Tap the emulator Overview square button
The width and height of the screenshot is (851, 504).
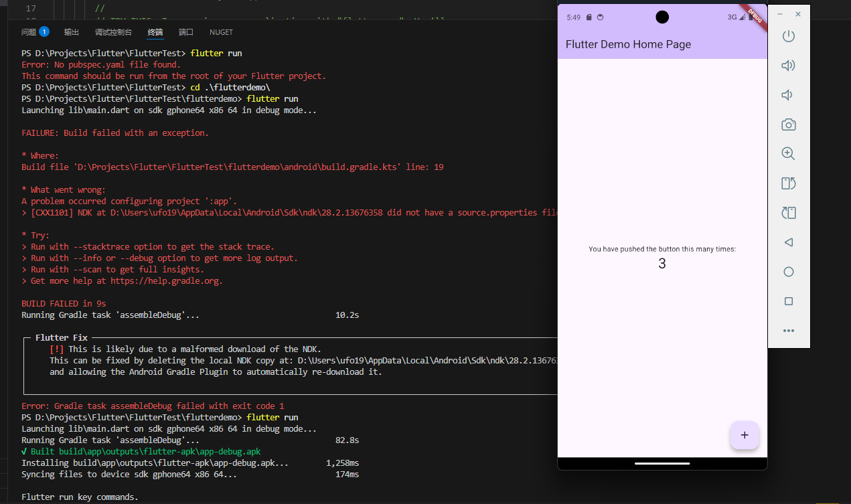pyautogui.click(x=789, y=301)
